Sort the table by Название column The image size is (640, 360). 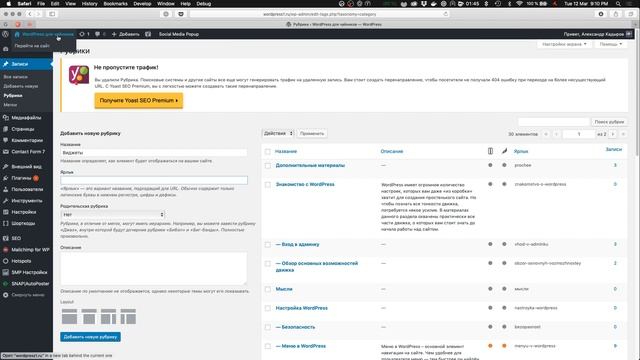coord(286,151)
